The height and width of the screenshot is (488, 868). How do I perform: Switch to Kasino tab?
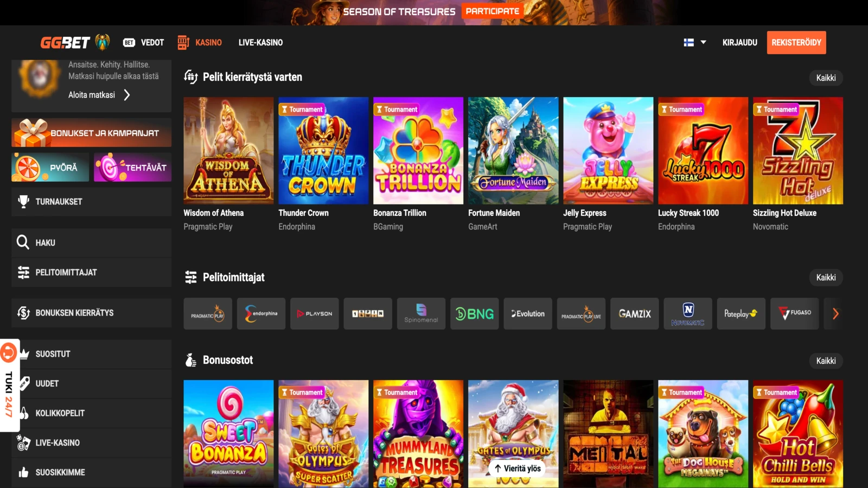pos(208,42)
